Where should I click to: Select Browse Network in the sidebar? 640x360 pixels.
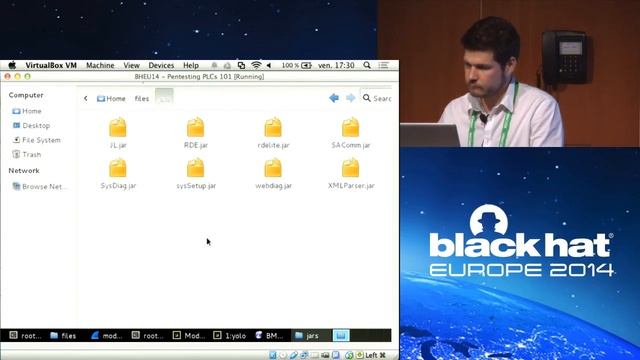(40, 187)
